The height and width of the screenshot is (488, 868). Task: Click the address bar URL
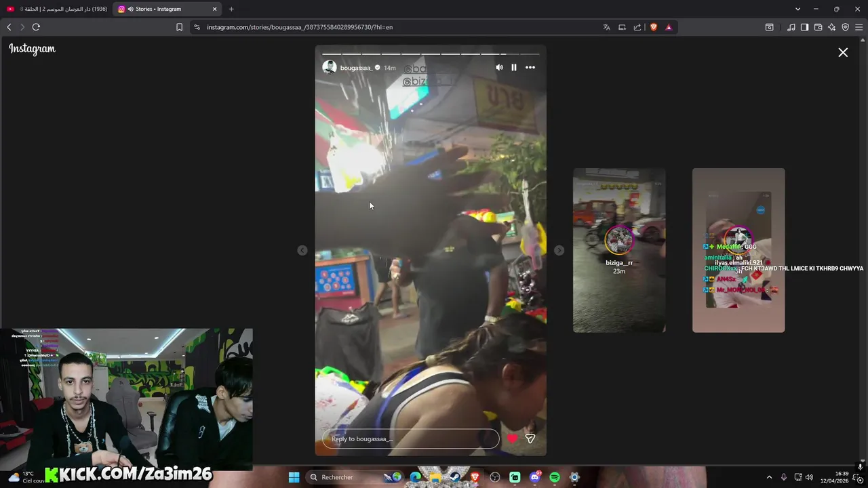pos(300,27)
